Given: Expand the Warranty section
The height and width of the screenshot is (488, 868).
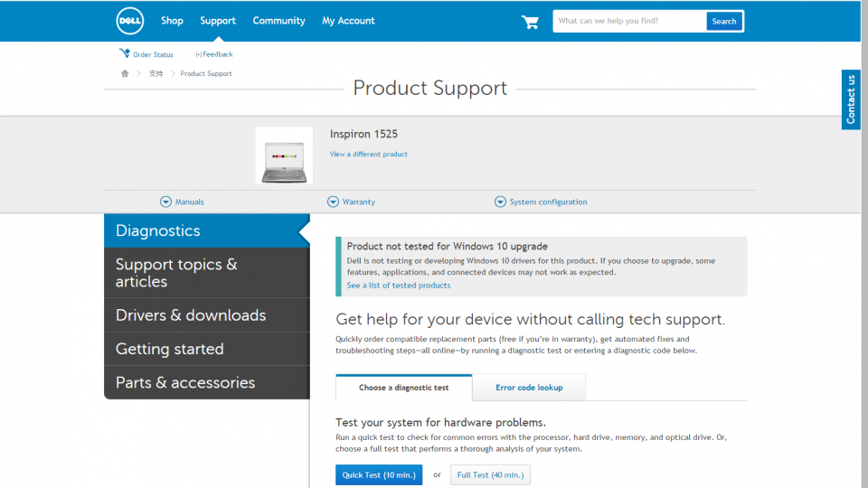Looking at the screenshot, I should (351, 202).
